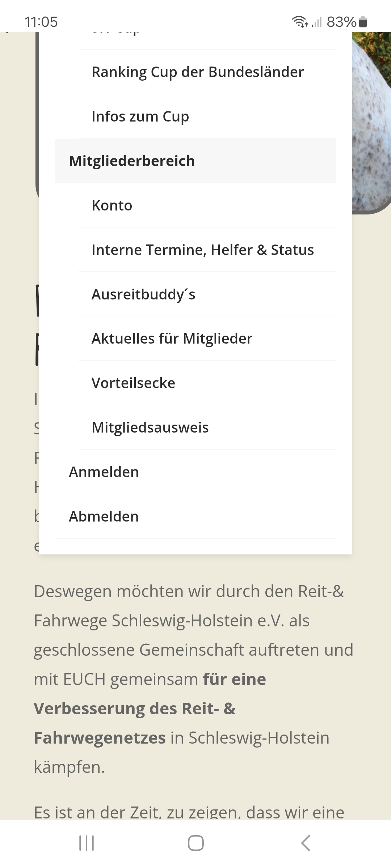
Task: Open Aktuelles für Mitglieder
Action: [172, 339]
